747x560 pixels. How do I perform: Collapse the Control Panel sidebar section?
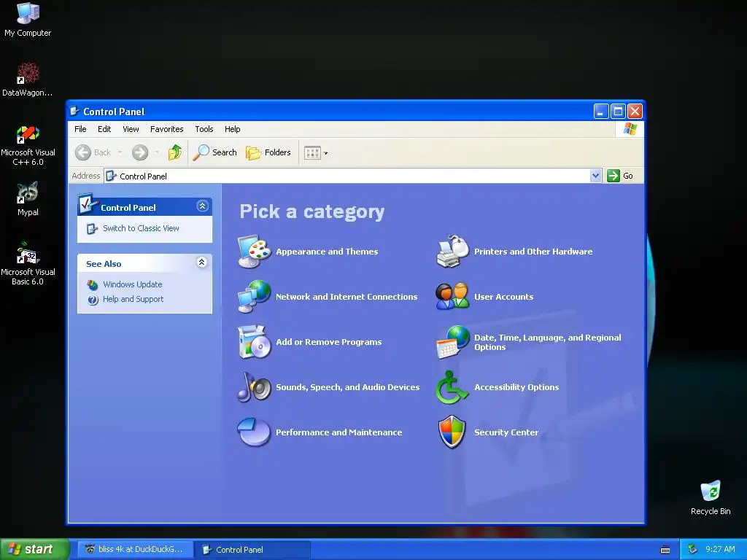point(203,206)
